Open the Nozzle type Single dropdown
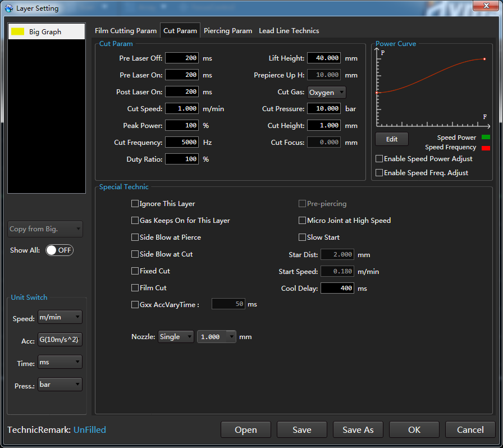Viewport: 503px width, 448px height. pyautogui.click(x=176, y=337)
